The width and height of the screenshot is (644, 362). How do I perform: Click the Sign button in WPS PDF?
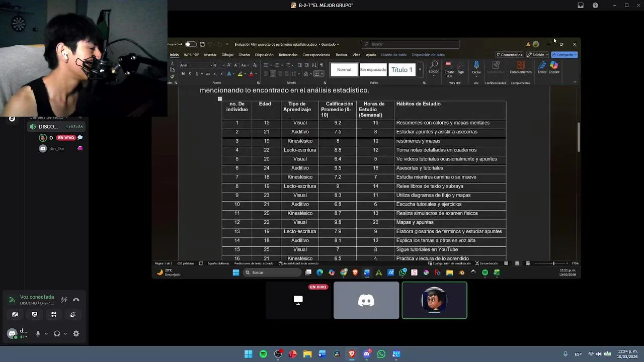(x=460, y=68)
